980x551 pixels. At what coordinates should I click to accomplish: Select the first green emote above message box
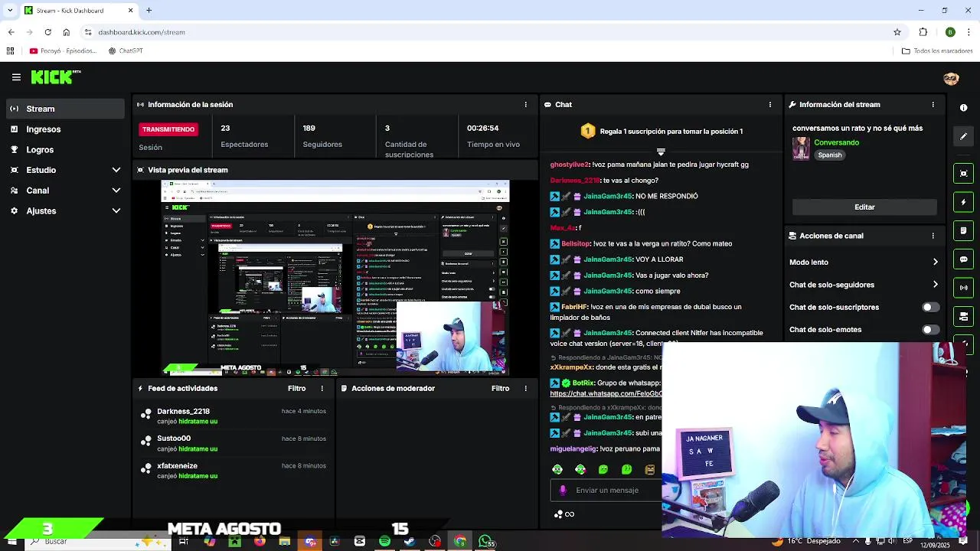557,469
